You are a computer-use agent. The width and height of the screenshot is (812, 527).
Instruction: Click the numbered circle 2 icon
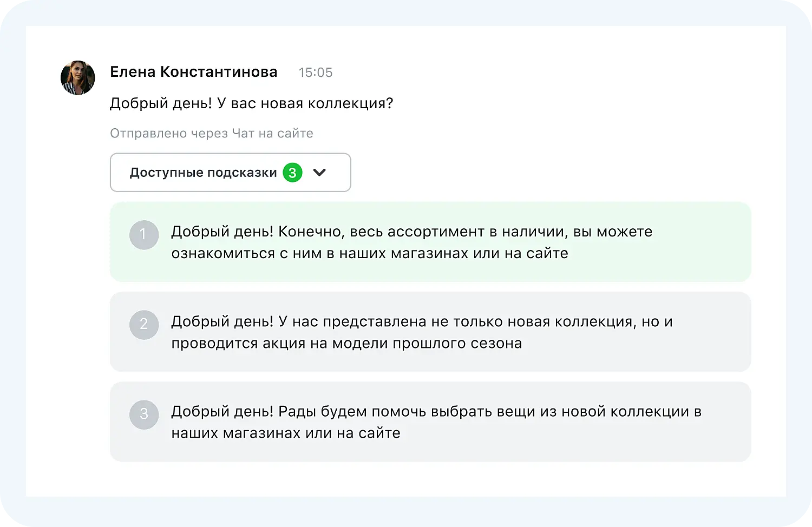click(143, 324)
